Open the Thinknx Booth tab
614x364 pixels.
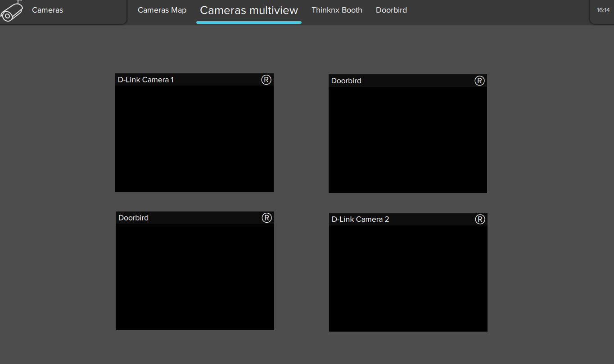pyautogui.click(x=337, y=10)
